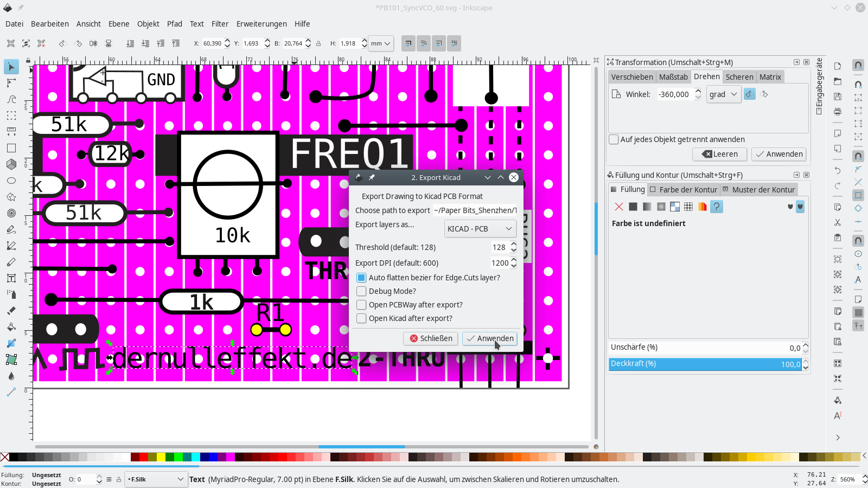This screenshot has width=868, height=488.
Task: Select the node editing tool
Action: tap(11, 83)
